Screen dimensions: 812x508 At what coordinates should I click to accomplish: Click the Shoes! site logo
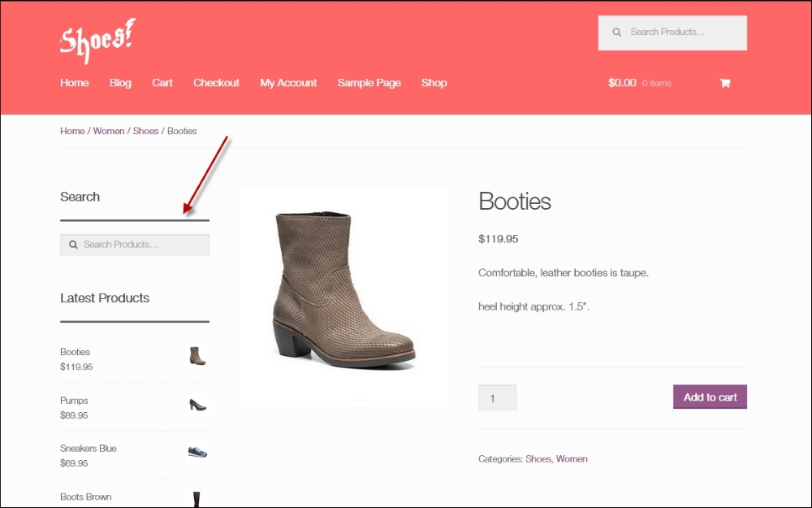98,41
